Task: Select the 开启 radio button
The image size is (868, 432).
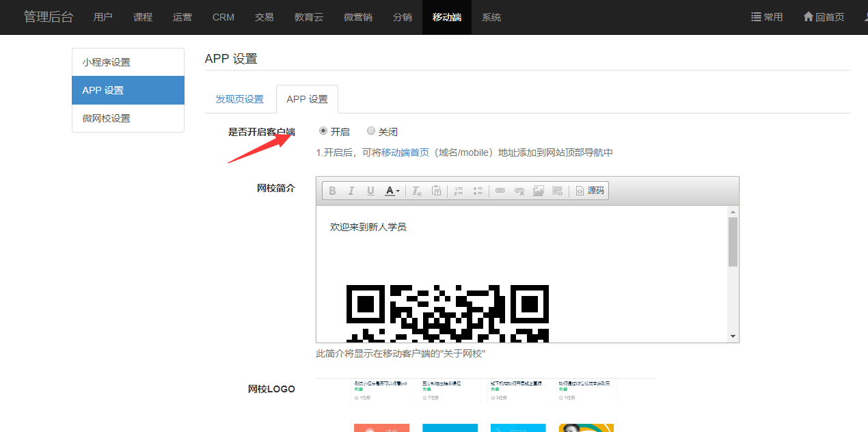Action: pyautogui.click(x=323, y=131)
